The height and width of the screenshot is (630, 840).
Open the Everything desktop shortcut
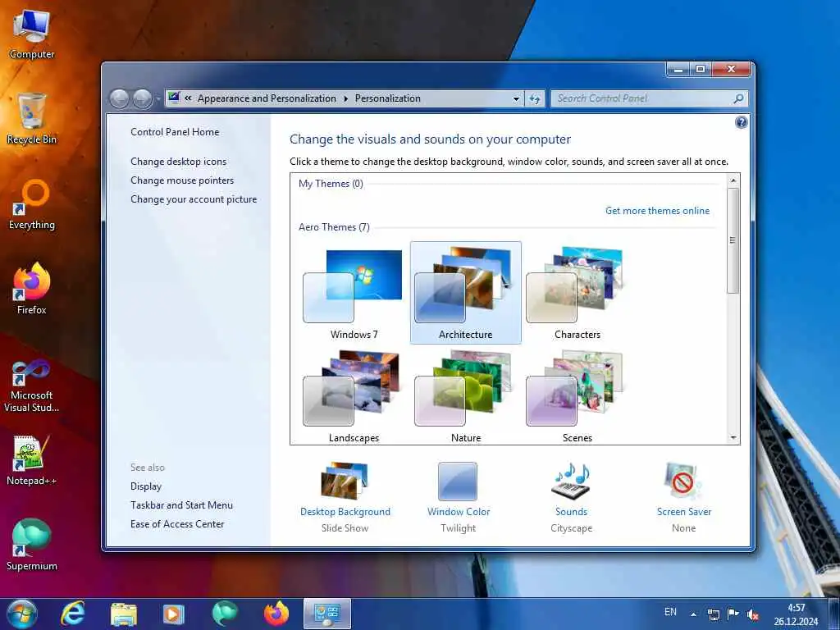click(x=32, y=204)
